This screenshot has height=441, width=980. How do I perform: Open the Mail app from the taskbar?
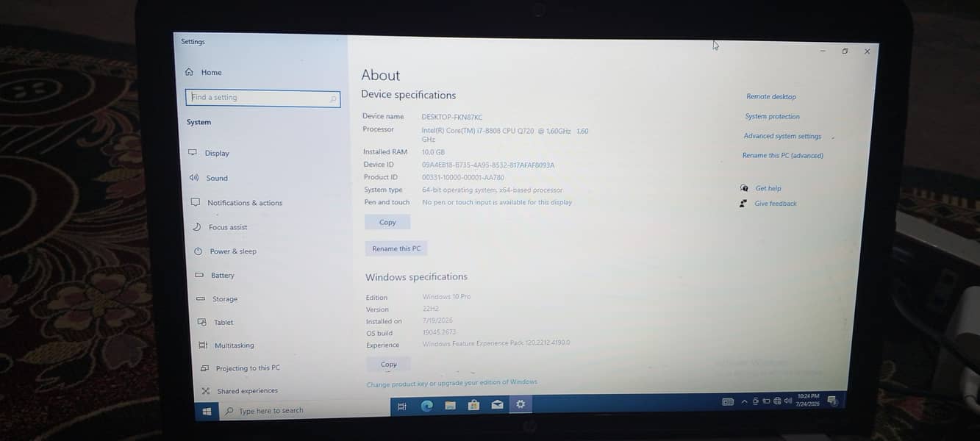[497, 404]
